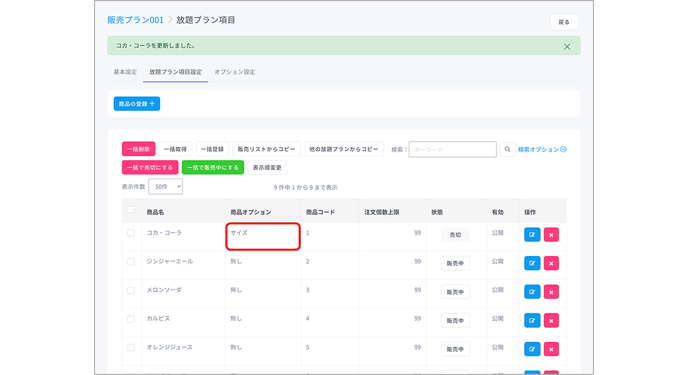688x375 pixels.
Task: Check the メロンソーダ row checkbox
Action: point(131,290)
